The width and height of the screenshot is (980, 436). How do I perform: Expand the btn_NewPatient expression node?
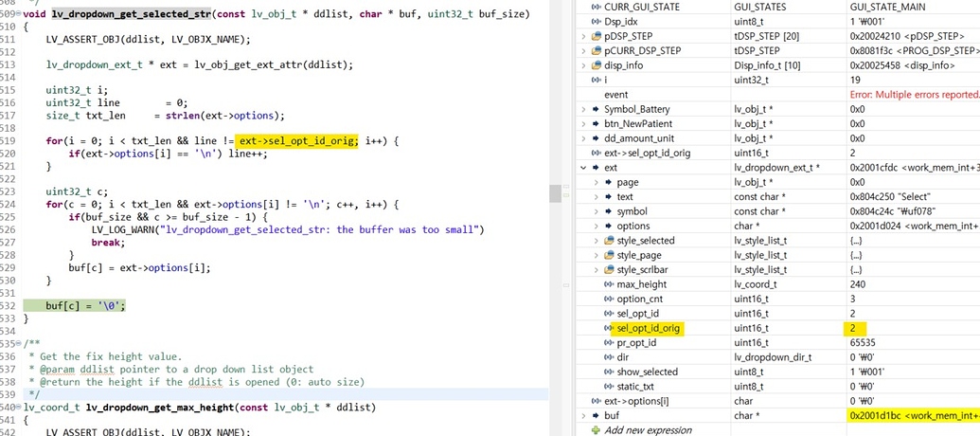(x=583, y=124)
